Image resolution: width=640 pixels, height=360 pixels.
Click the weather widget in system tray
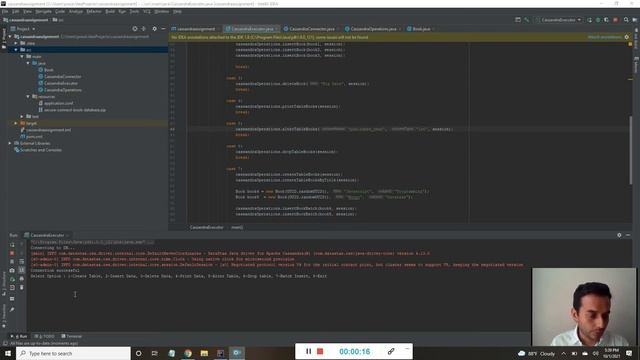click(x=537, y=353)
